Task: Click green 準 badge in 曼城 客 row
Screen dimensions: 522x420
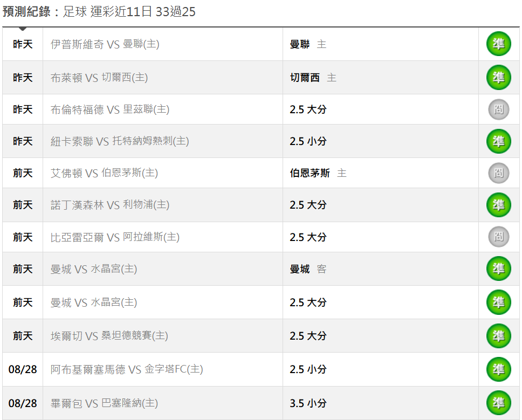Action: point(498,268)
